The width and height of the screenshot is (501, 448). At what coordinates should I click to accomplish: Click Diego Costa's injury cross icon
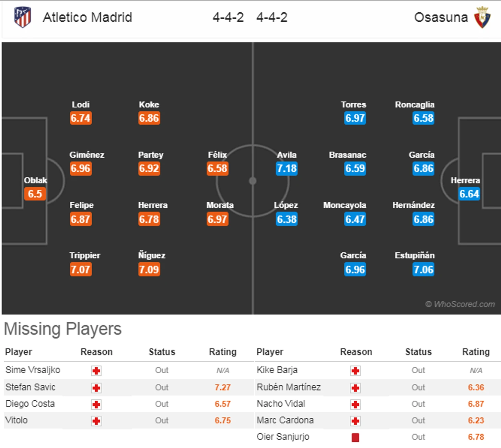(x=96, y=404)
